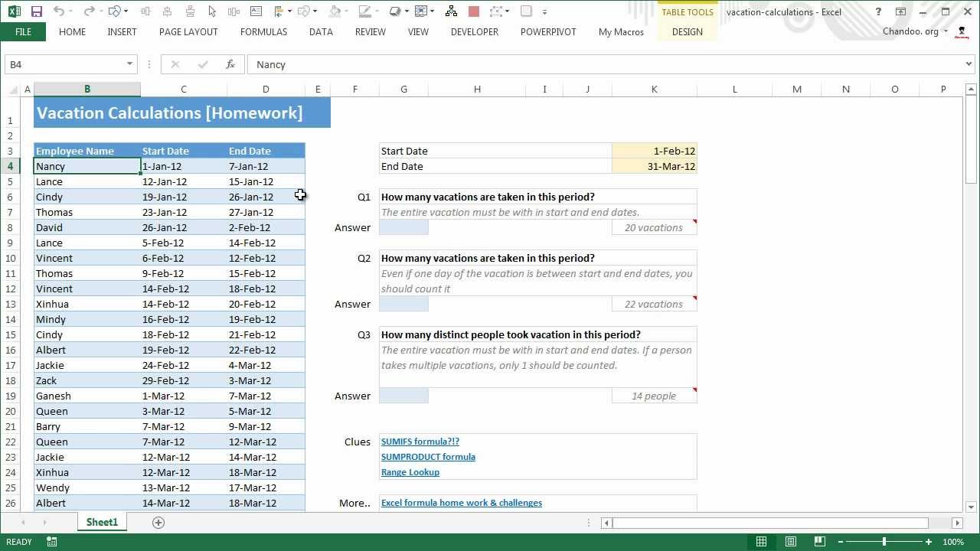Click the Undo arrow icon
Viewport: 980px width, 551px height.
pos(60,11)
